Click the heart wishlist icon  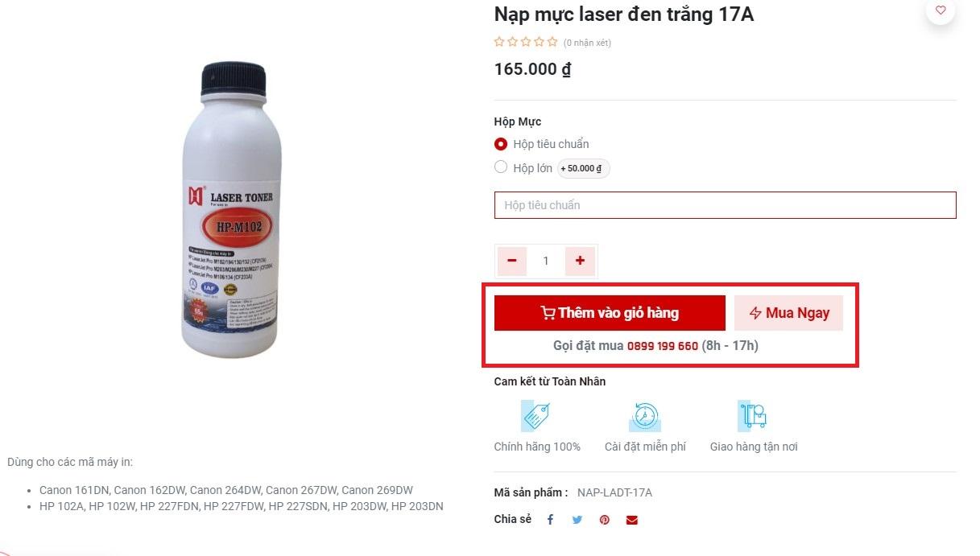point(941,10)
